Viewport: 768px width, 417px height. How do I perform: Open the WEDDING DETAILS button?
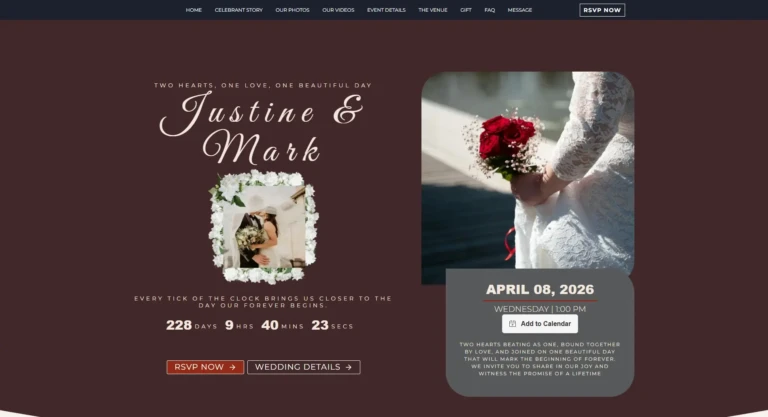(304, 367)
